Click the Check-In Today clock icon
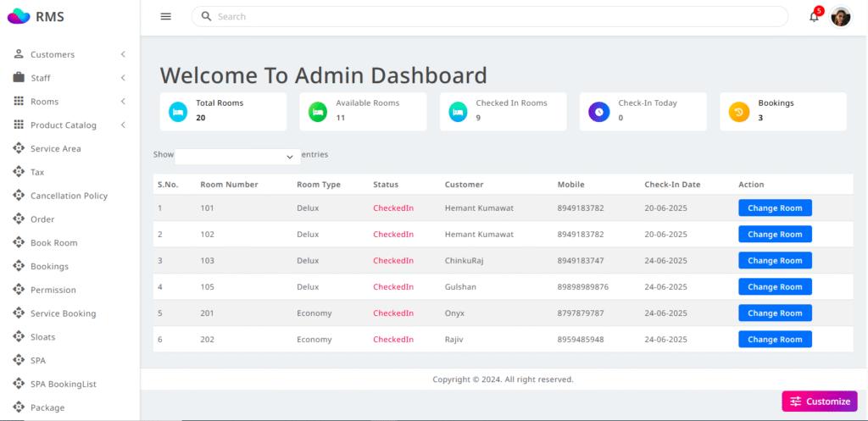The height and width of the screenshot is (421, 868). (x=599, y=112)
